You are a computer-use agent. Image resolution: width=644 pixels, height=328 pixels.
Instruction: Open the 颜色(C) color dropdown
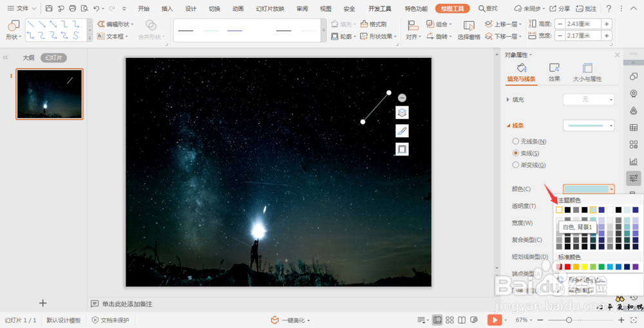tap(589, 189)
